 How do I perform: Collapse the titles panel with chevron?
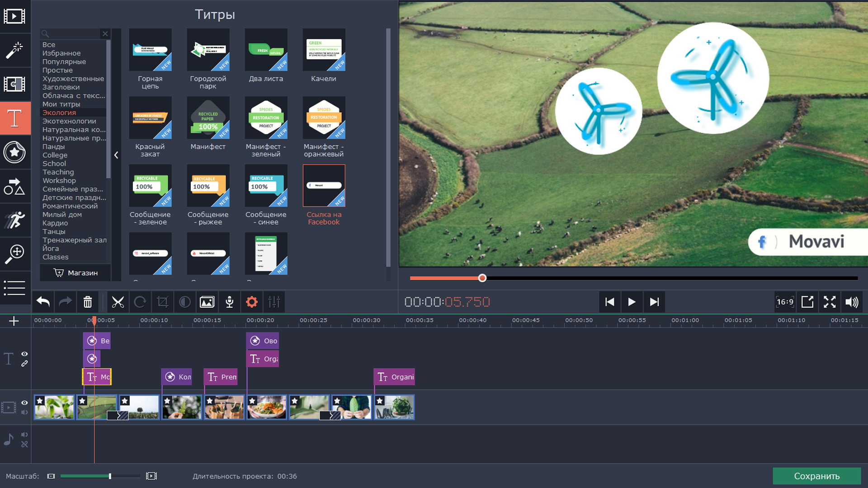(x=116, y=155)
